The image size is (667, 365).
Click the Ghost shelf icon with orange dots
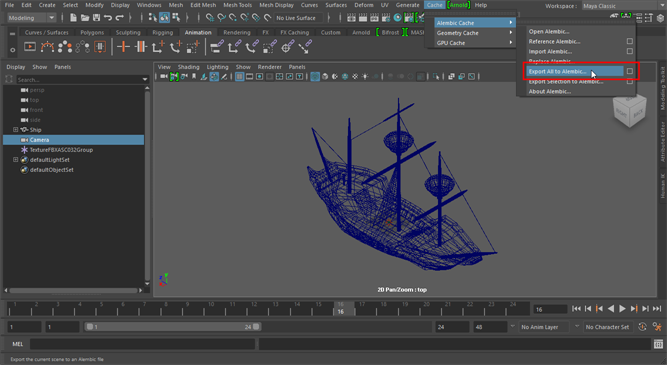pos(65,47)
